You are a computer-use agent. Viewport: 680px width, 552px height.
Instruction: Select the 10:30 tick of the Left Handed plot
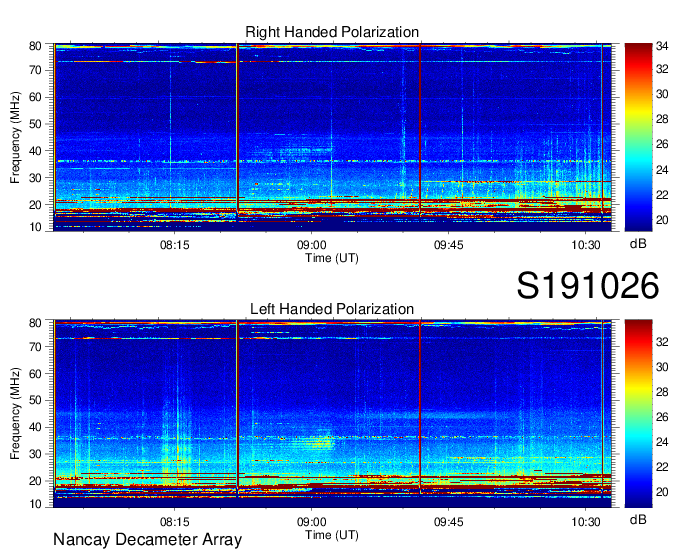click(585, 522)
